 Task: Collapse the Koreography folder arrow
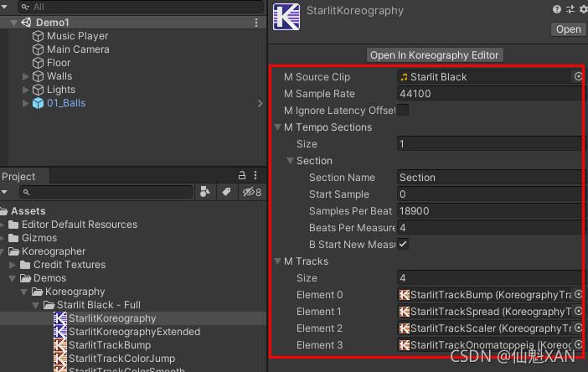[24, 292]
